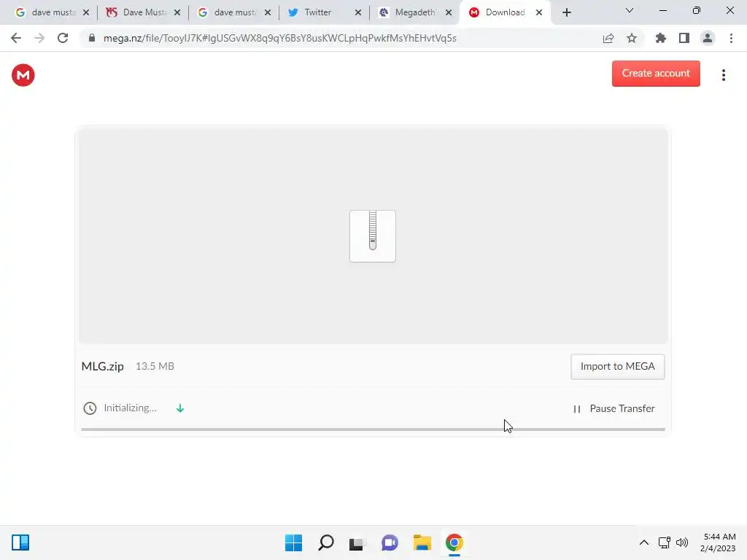Close the Twitter tab

(x=358, y=13)
